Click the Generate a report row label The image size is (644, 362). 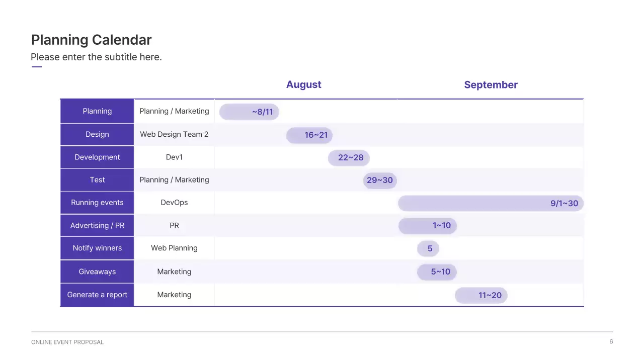pos(97,295)
